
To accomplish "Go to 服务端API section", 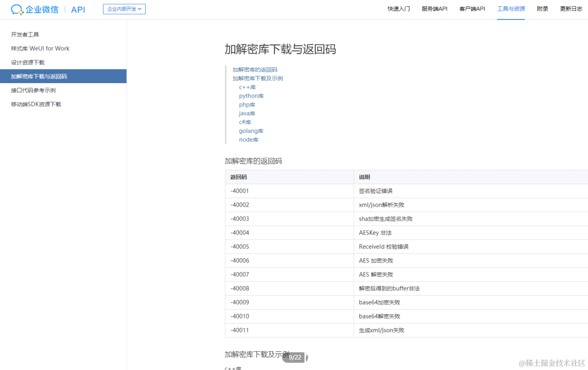I will [434, 8].
